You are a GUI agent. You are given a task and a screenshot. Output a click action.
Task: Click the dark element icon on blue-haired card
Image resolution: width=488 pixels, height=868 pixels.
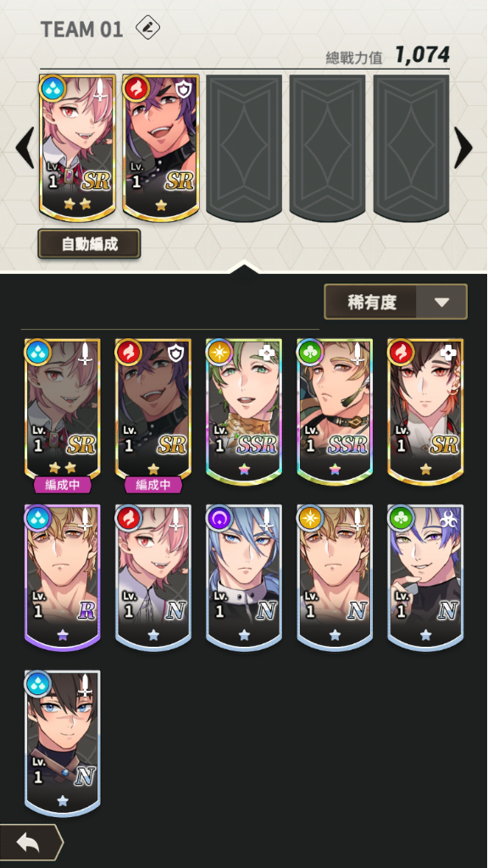tap(219, 518)
